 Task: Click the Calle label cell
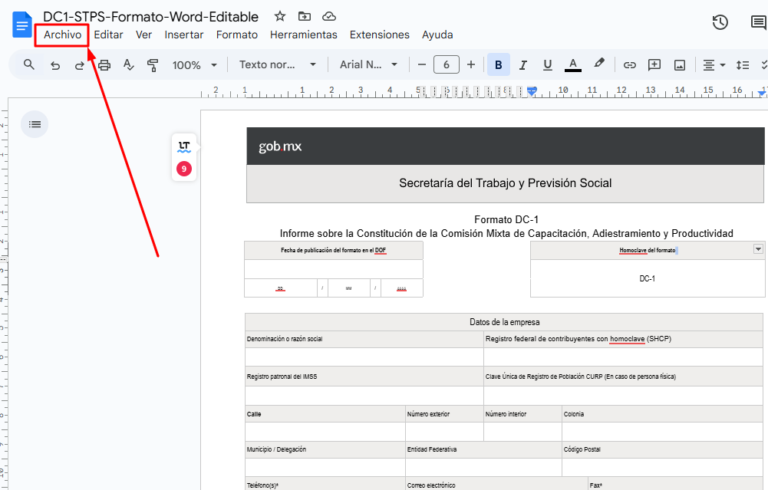(x=325, y=414)
